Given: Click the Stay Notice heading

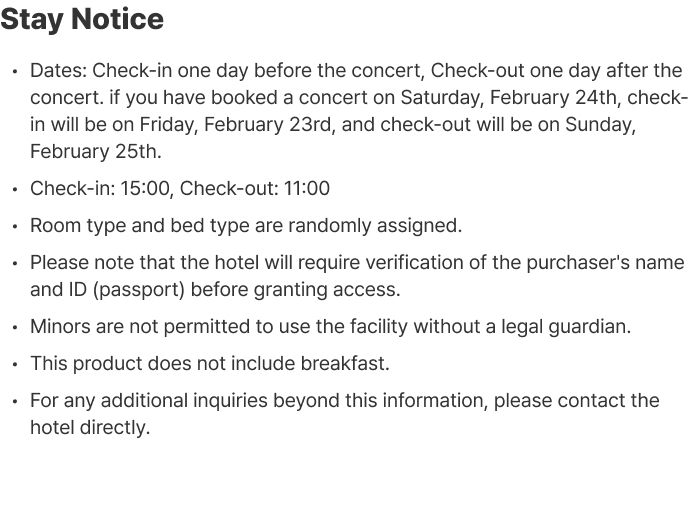Looking at the screenshot, I should (x=82, y=19).
